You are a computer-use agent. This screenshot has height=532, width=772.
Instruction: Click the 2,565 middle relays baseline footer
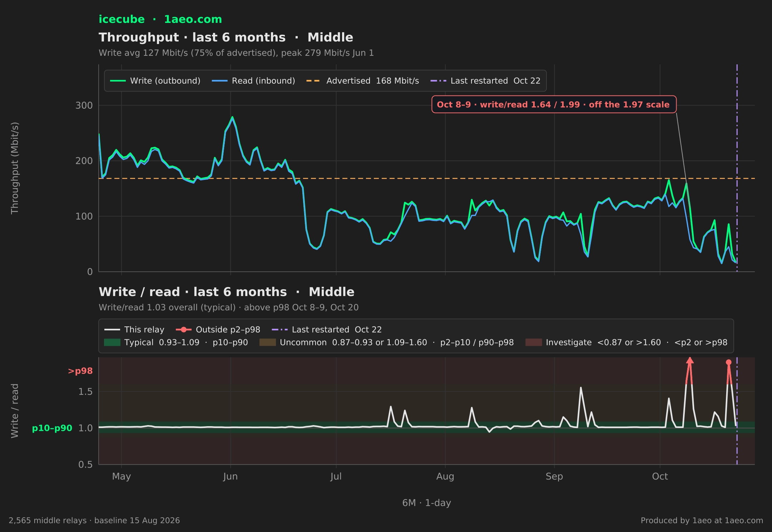click(94, 521)
